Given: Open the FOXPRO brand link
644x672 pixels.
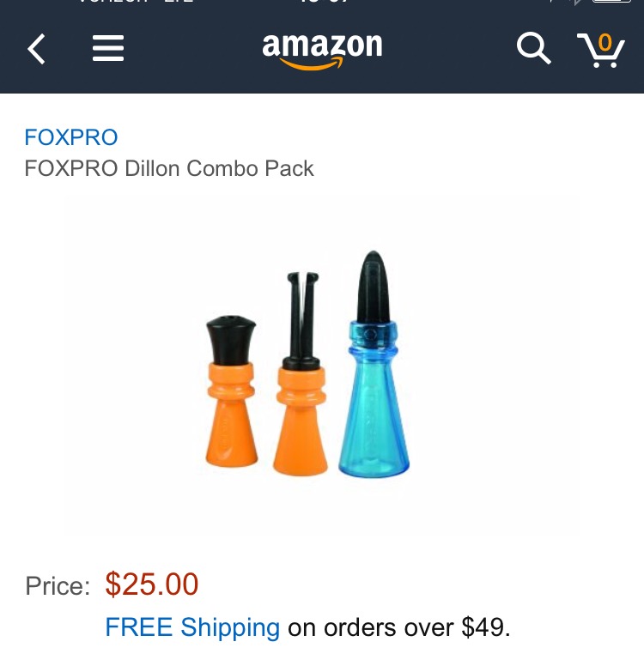Looking at the screenshot, I should click(71, 137).
